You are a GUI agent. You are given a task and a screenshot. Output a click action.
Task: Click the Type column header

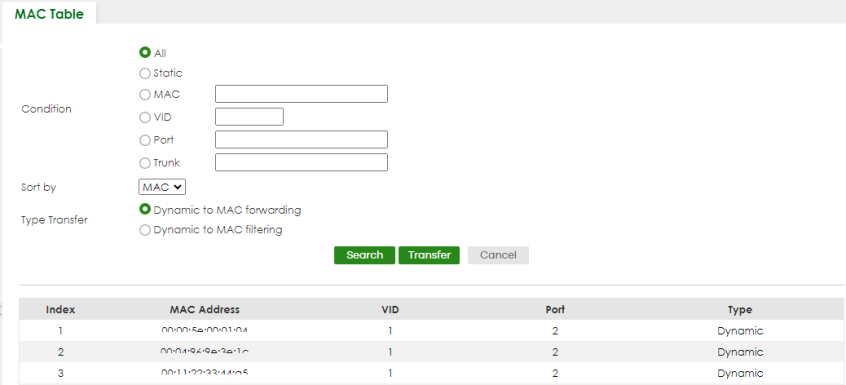pyautogui.click(x=740, y=310)
